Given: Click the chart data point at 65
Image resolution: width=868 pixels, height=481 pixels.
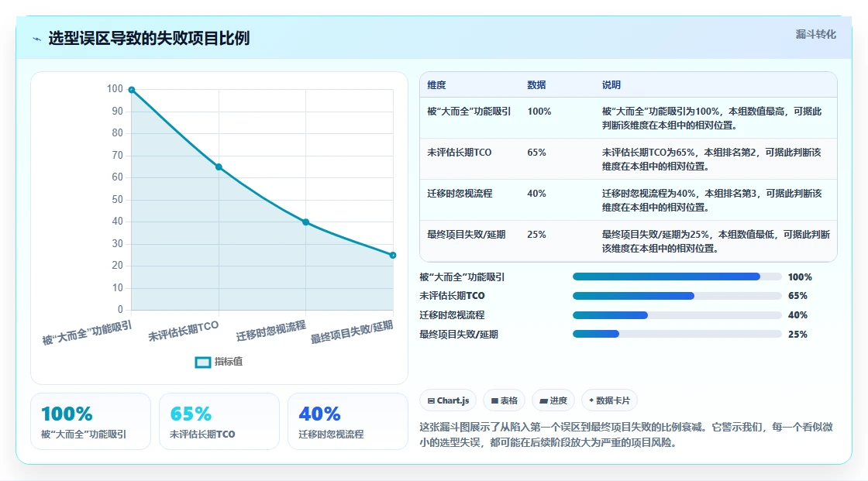Looking at the screenshot, I should [219, 167].
